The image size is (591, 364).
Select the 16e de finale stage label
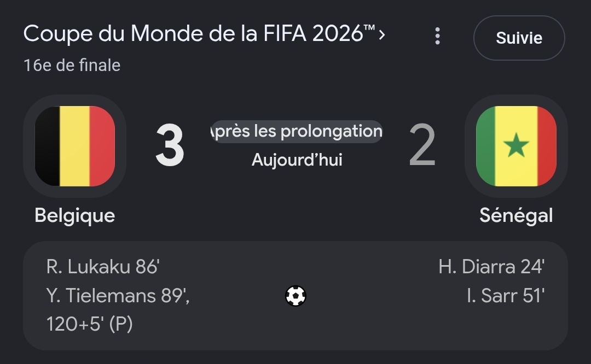[72, 66]
